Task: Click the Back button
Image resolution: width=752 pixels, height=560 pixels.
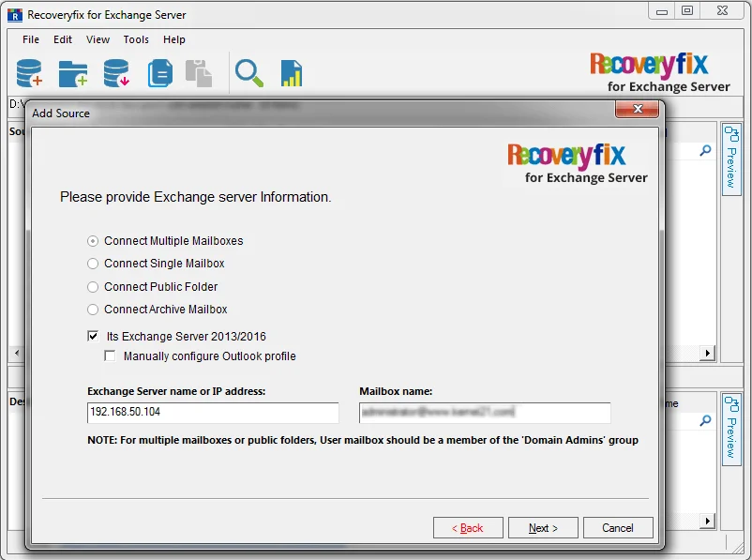Action: coord(468,528)
